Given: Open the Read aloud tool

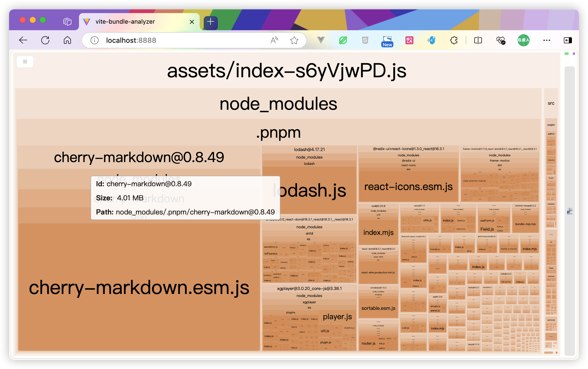Looking at the screenshot, I should tap(274, 40).
